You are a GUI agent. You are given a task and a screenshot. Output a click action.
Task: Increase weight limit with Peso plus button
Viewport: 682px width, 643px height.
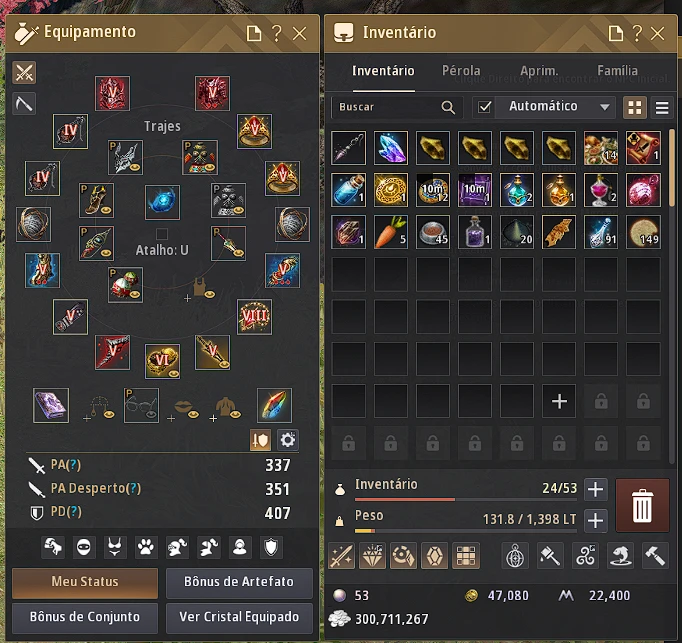(595, 520)
